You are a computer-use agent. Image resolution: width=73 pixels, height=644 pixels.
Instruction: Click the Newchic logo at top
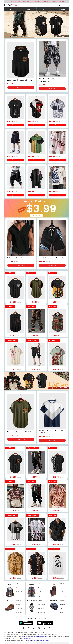[11, 5]
